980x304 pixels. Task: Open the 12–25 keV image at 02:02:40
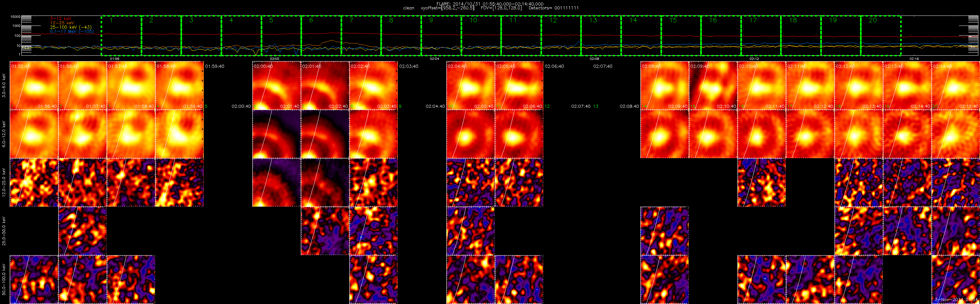click(374, 183)
